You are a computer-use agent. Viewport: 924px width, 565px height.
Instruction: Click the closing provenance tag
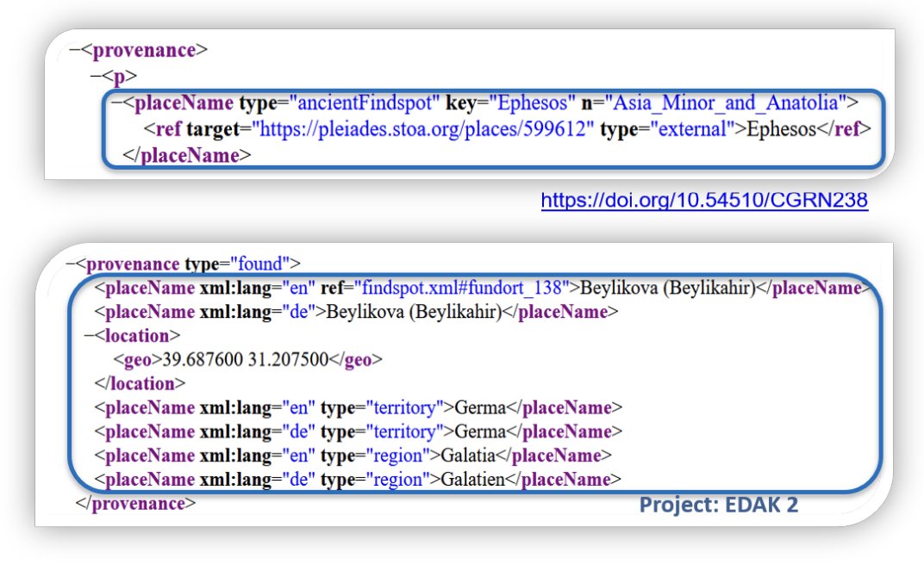tap(135, 504)
